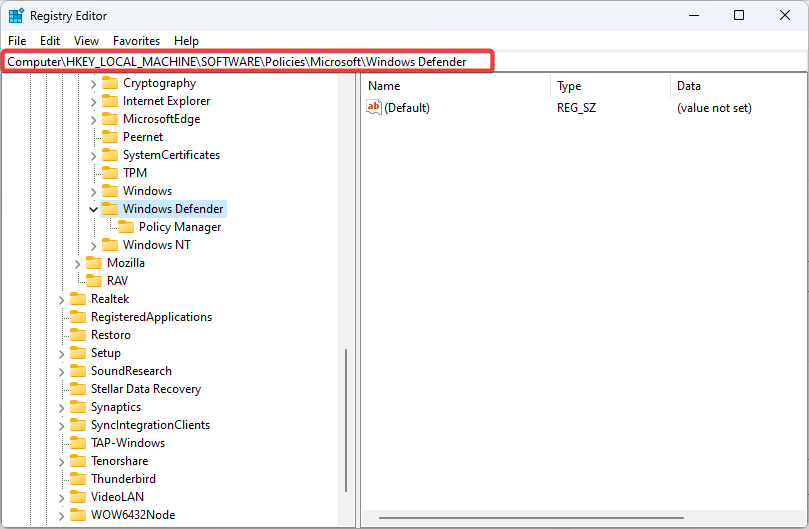This screenshot has width=809, height=529.
Task: Expand the Mozilla key
Action: point(77,264)
